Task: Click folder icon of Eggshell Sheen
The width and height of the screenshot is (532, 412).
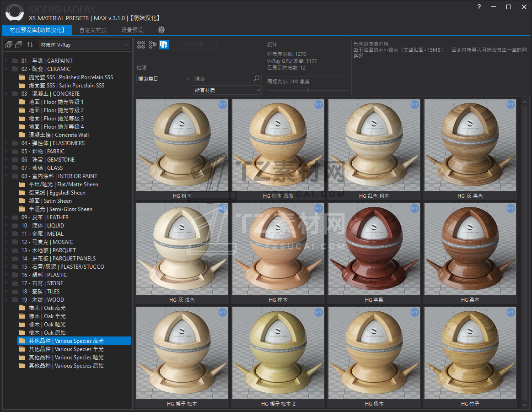Action: 22,193
